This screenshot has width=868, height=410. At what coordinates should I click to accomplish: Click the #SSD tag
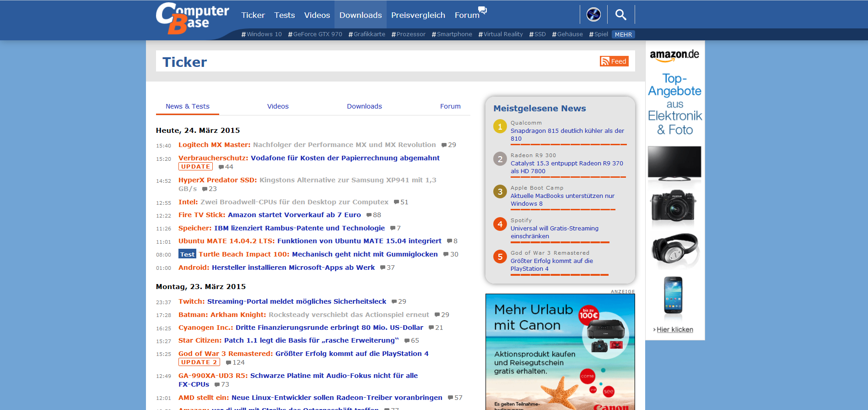pos(538,34)
